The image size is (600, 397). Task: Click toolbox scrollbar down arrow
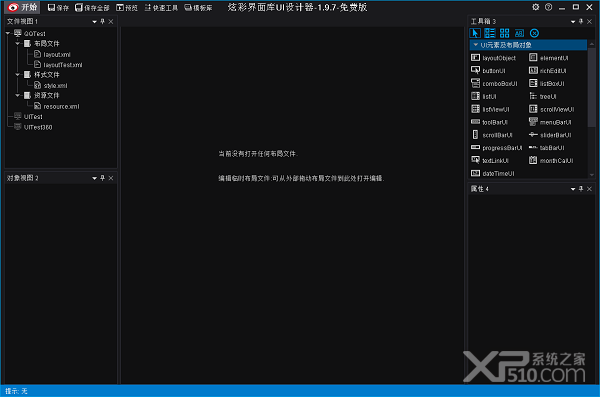click(592, 175)
